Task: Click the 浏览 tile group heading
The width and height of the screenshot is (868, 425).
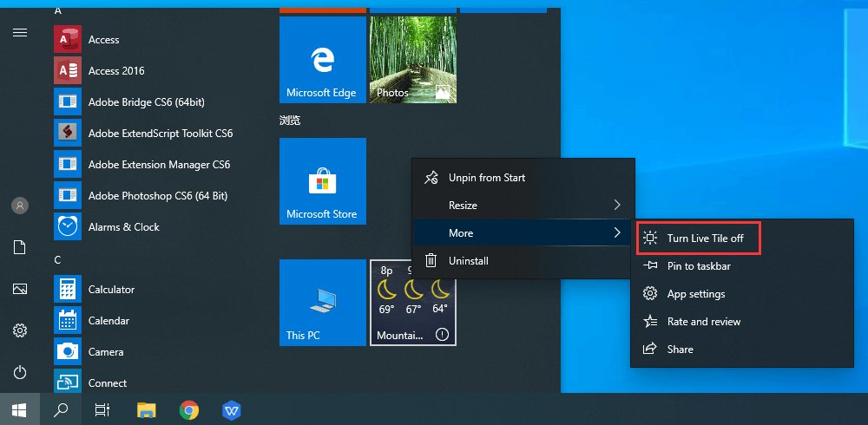Action: [x=290, y=120]
